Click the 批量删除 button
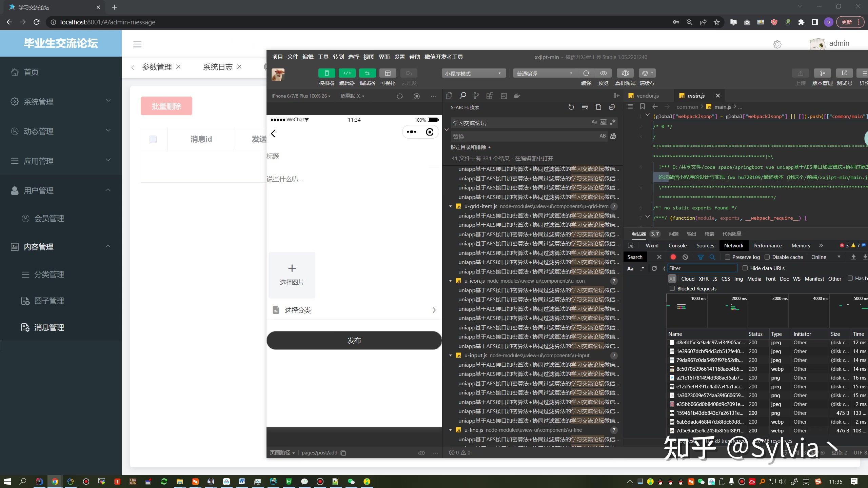This screenshot has height=488, width=868. coord(166,106)
